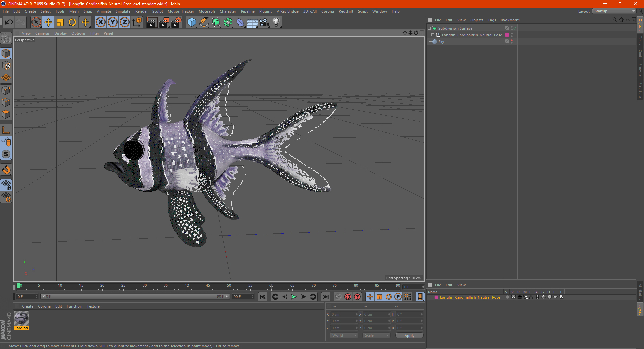Toggle Y axis lock
The width and height of the screenshot is (644, 349).
(113, 22)
